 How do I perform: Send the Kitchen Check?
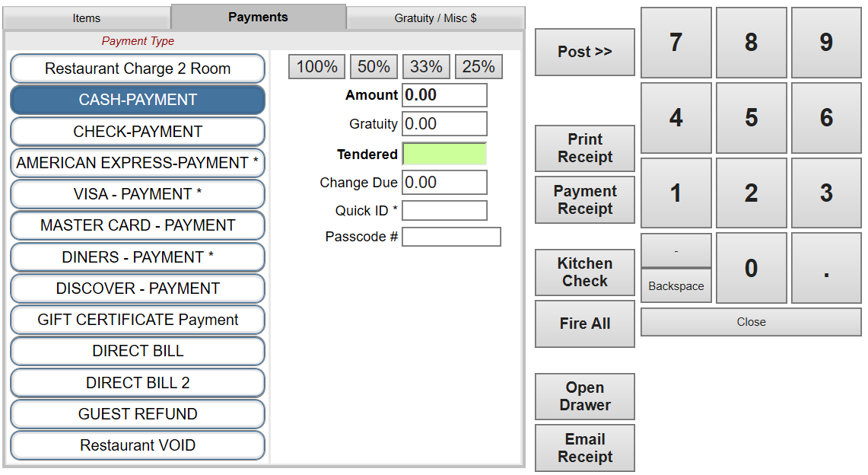[x=584, y=273]
